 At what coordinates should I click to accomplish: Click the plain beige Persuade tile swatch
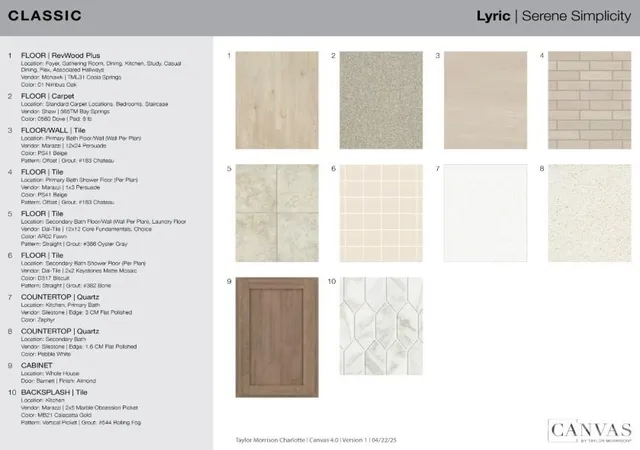point(485,100)
